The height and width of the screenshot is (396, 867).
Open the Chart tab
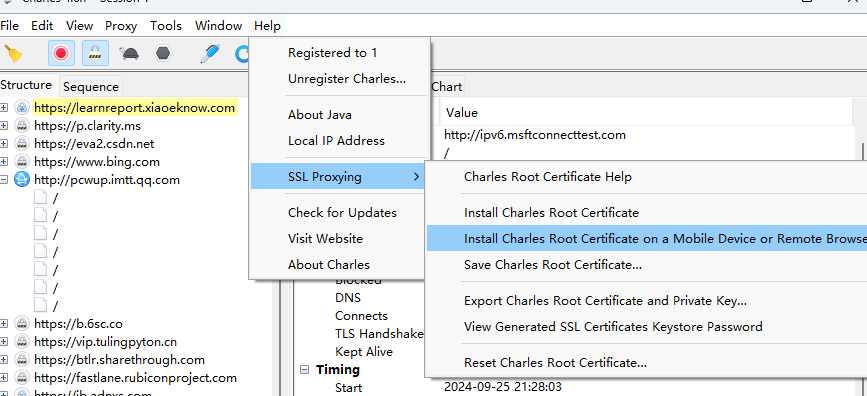(447, 87)
